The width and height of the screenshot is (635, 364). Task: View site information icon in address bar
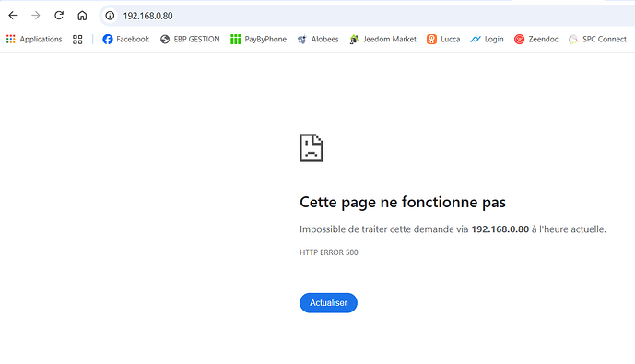(x=110, y=16)
